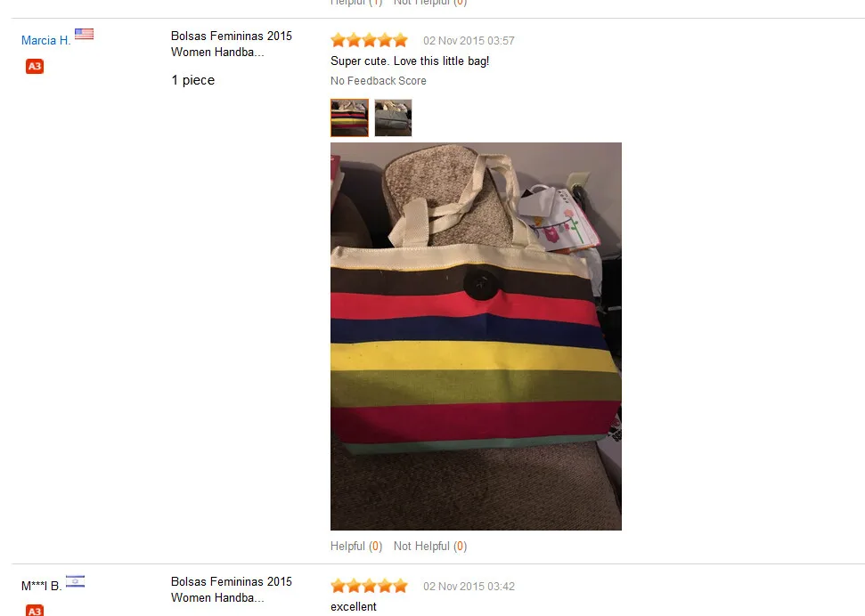Click the Israel flag beside M***l B.
Image resolution: width=865 pixels, height=616 pixels.
(x=75, y=581)
